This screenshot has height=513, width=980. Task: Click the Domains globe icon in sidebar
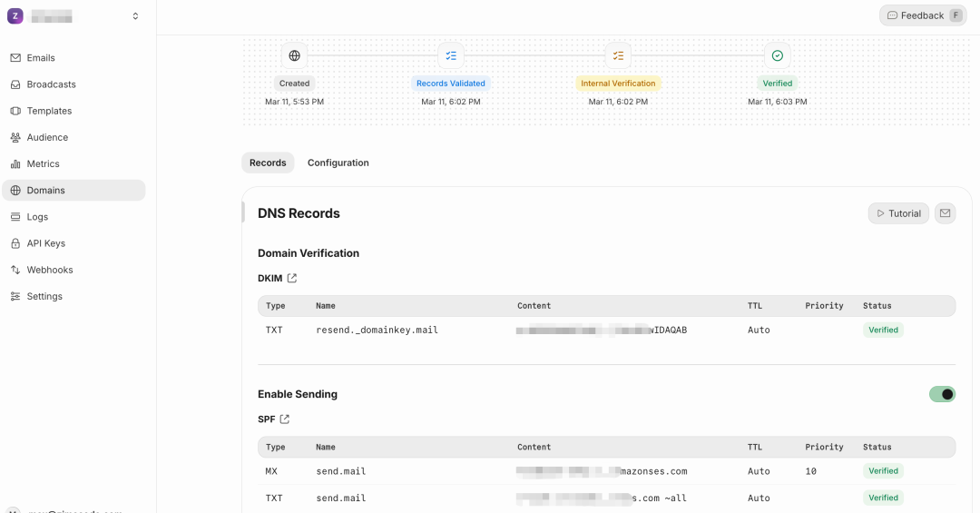15,190
